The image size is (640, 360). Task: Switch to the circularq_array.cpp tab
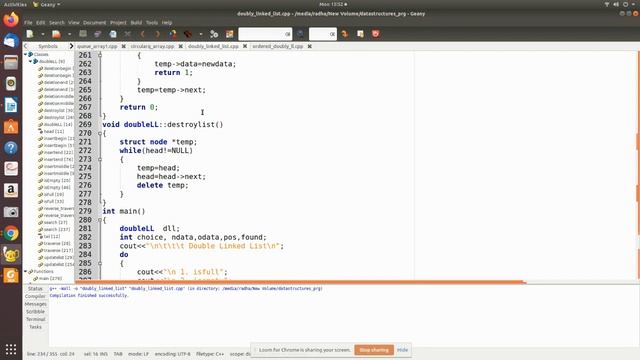point(152,47)
